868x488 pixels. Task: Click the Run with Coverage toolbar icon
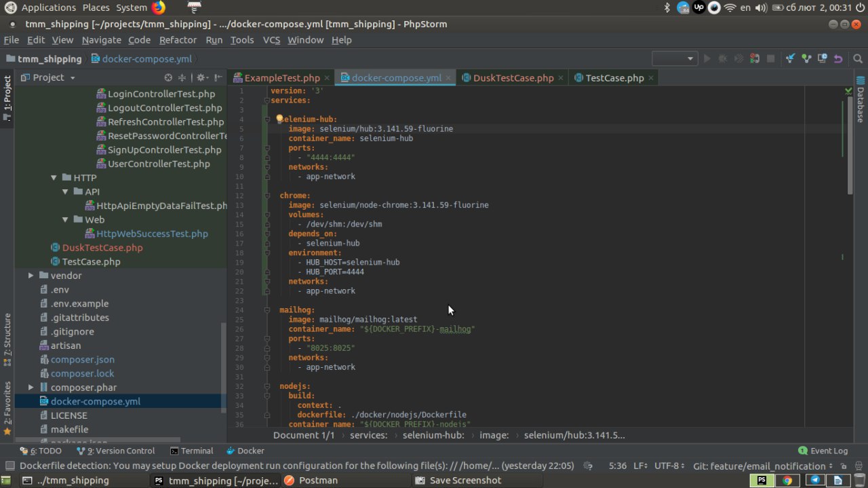coord(739,59)
